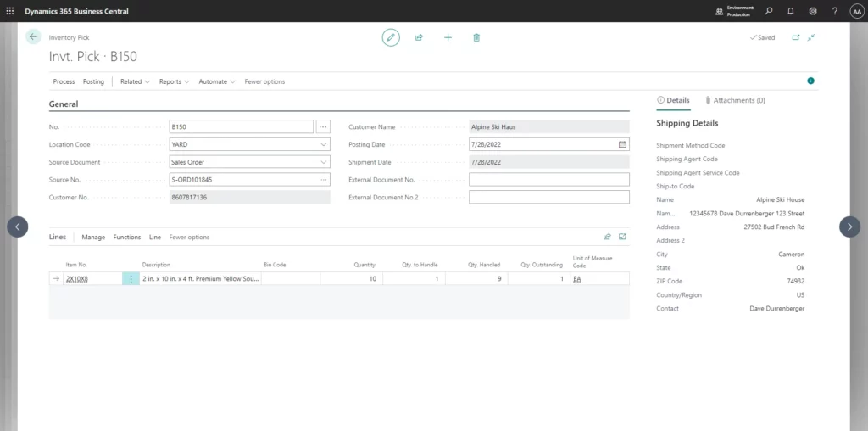This screenshot has height=431, width=868.
Task: Switch to the Attachments (0) tab
Action: coord(734,100)
